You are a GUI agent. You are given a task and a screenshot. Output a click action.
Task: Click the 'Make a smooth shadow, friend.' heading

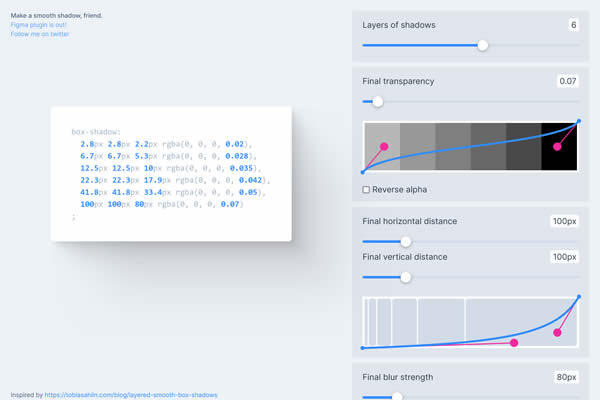point(56,16)
